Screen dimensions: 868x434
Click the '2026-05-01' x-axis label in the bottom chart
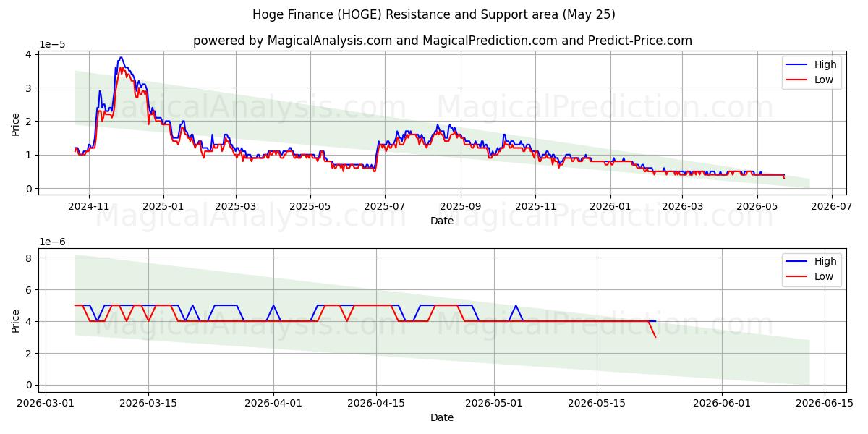coord(495,403)
